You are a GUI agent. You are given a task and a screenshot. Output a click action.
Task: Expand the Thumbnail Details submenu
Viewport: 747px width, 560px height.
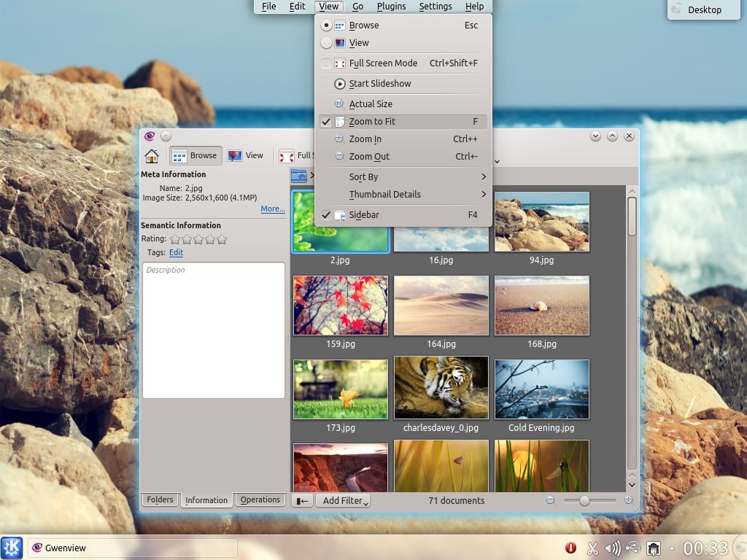click(x=403, y=194)
